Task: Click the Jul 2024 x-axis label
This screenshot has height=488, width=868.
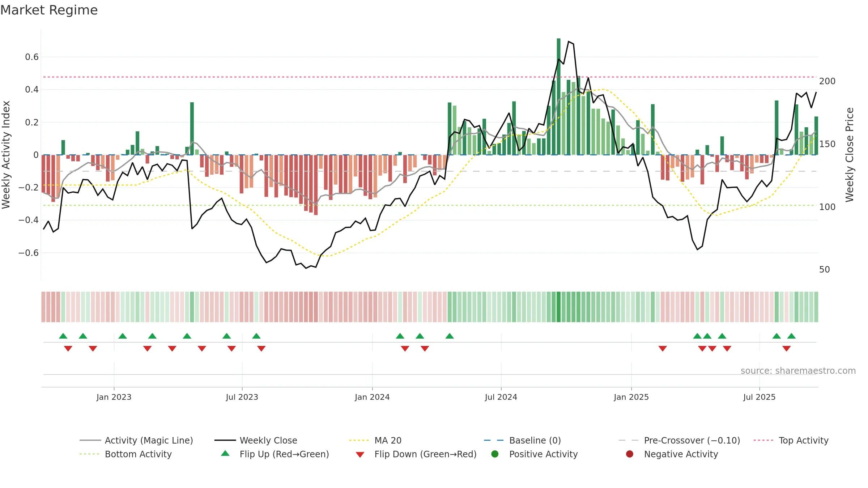Action: point(501,397)
